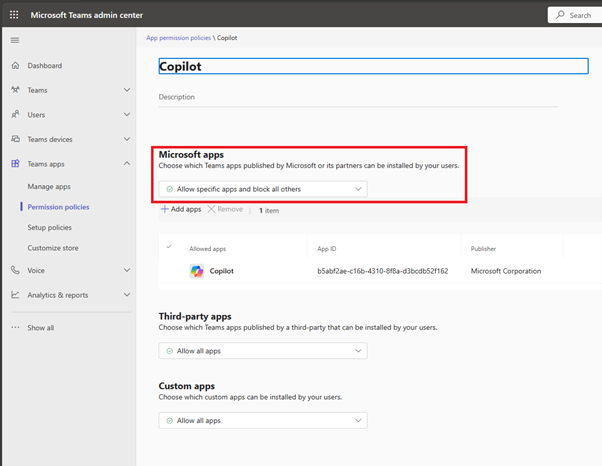The width and height of the screenshot is (602, 466).
Task: Expand the Teams section chevron
Action: tap(127, 90)
